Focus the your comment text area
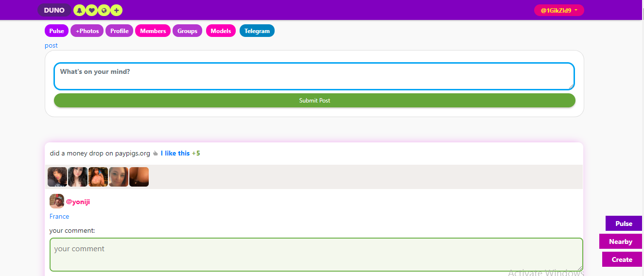The image size is (644, 276). pyautogui.click(x=316, y=255)
